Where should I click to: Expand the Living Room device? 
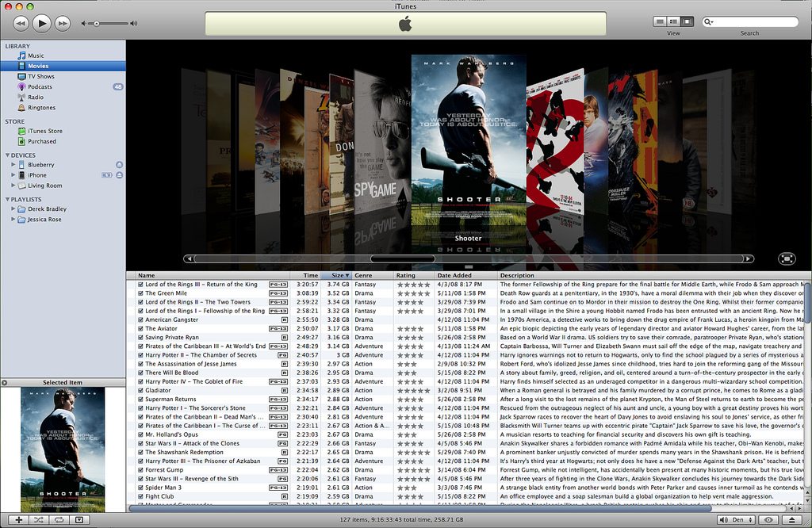point(13,186)
